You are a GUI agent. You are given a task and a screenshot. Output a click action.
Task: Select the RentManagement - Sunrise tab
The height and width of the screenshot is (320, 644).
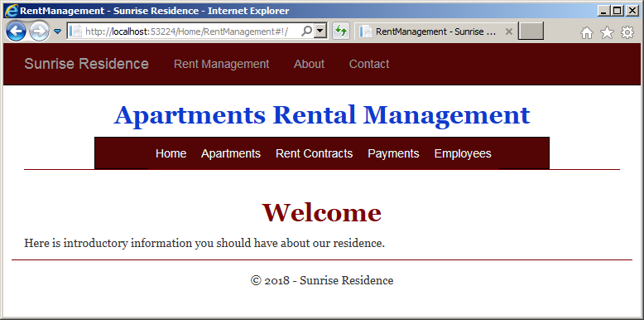(x=430, y=32)
